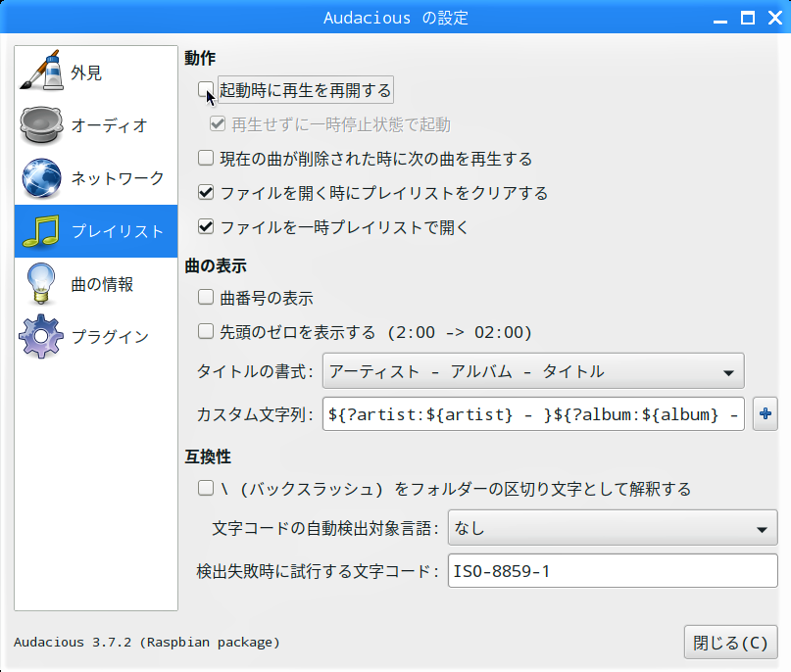
Task: Click the 動作 section heading
Action: coord(200,58)
